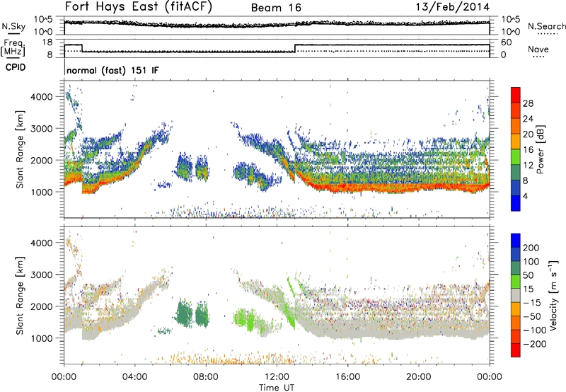Click power panel 'Slant Range [km]' axis label

tap(20, 149)
